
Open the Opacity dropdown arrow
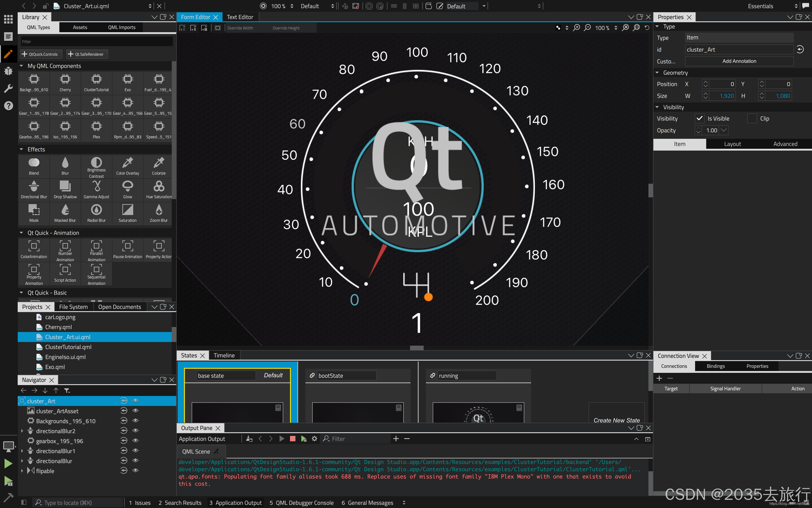coord(723,130)
